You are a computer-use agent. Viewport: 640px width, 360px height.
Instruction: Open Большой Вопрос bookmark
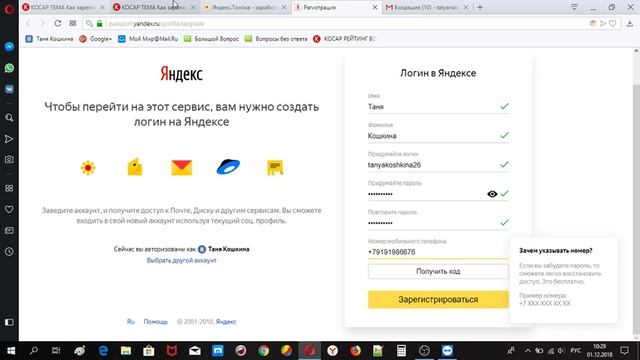click(211, 39)
